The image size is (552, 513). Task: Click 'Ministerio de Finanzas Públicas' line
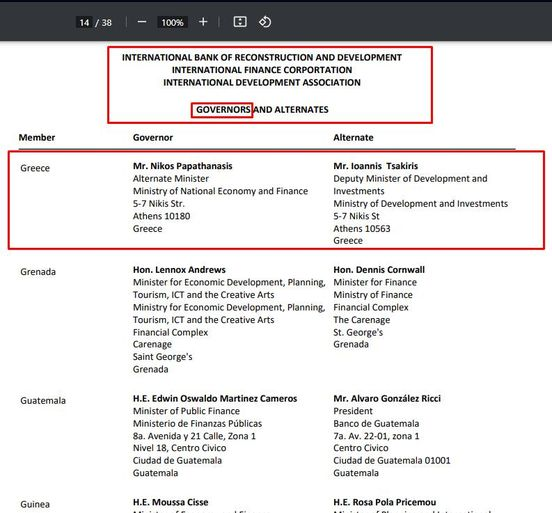point(197,424)
